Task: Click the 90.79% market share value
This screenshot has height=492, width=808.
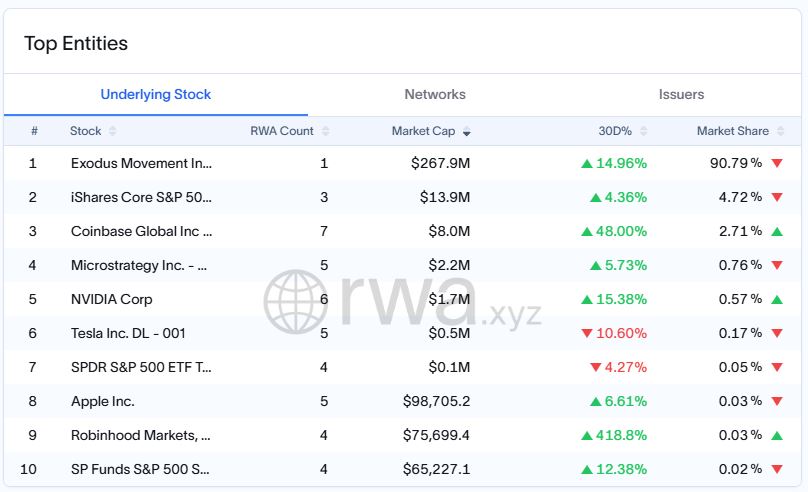Action: pyautogui.click(x=736, y=163)
